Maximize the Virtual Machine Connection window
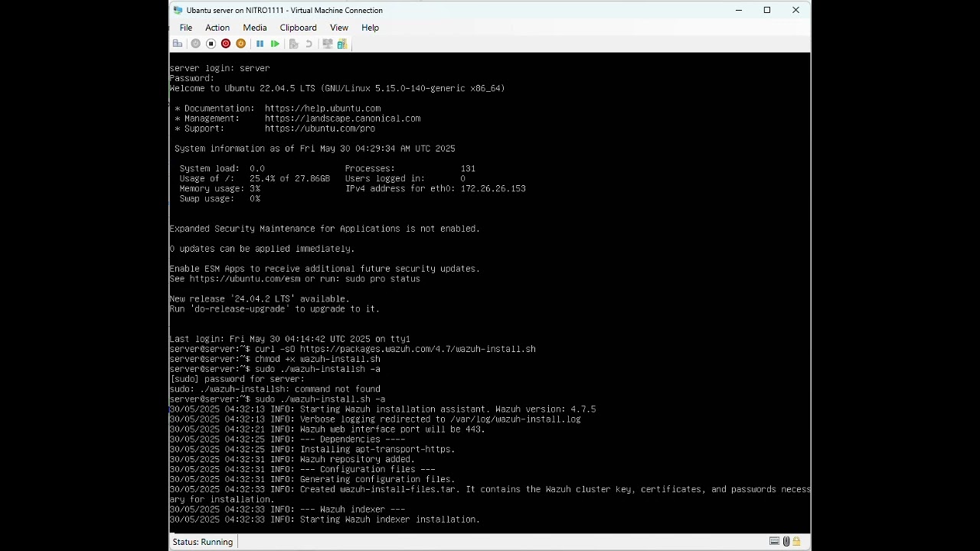 [767, 10]
